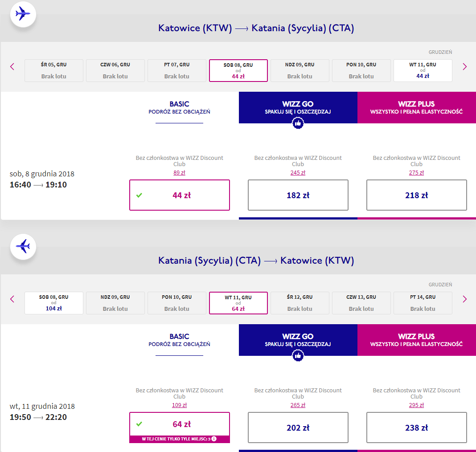Click thumbs-up icon under return WIZZ GO
Viewport: 476px width, 452px height.
click(298, 355)
